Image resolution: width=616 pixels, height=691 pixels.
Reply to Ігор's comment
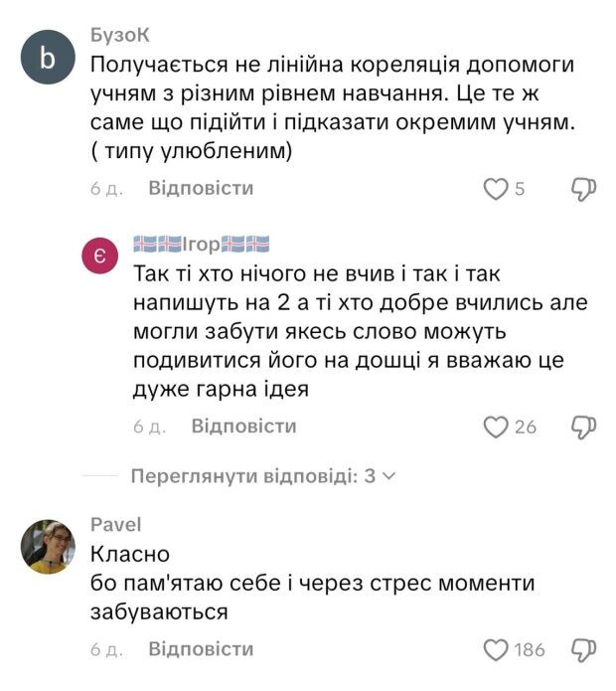pos(244,426)
